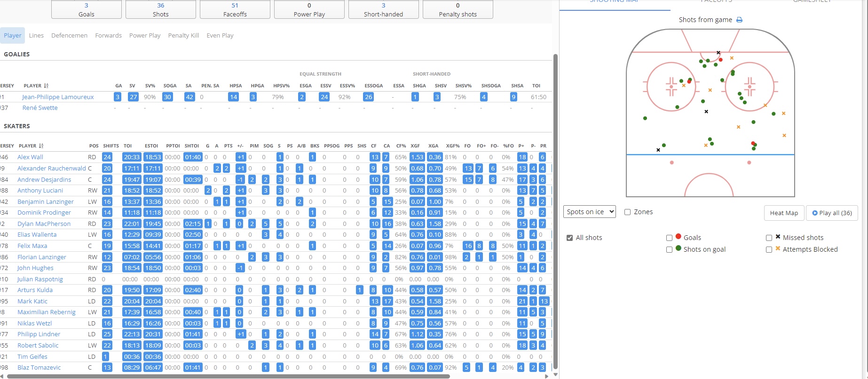The width and height of the screenshot is (868, 379).
Task: Click the sort icon next to PLAYER in Skaters table
Action: tap(41, 146)
